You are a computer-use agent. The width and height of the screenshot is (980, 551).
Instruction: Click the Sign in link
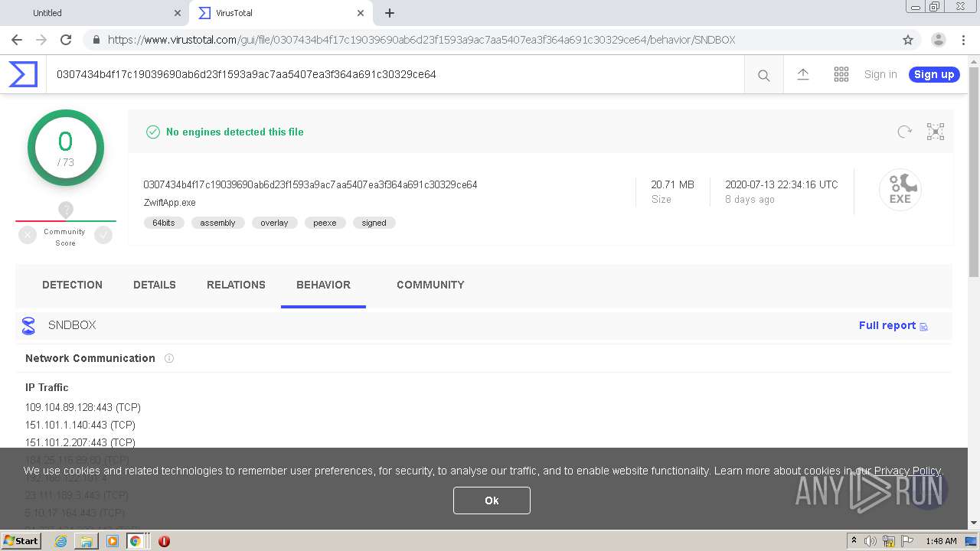point(880,74)
